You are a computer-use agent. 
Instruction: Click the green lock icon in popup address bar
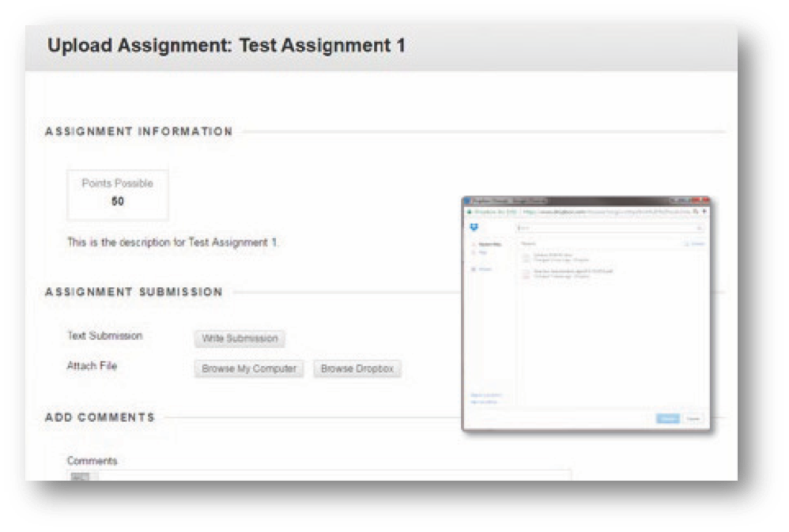coord(470,213)
